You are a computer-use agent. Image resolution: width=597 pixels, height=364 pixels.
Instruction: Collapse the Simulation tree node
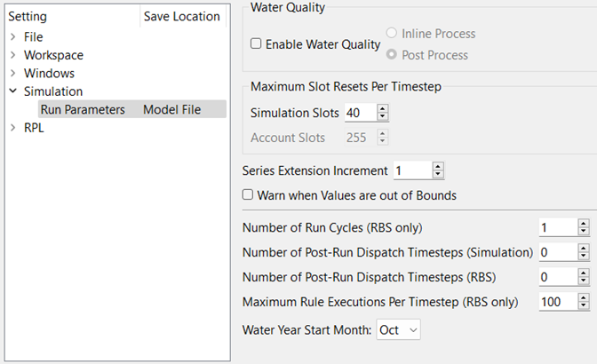[x=12, y=91]
